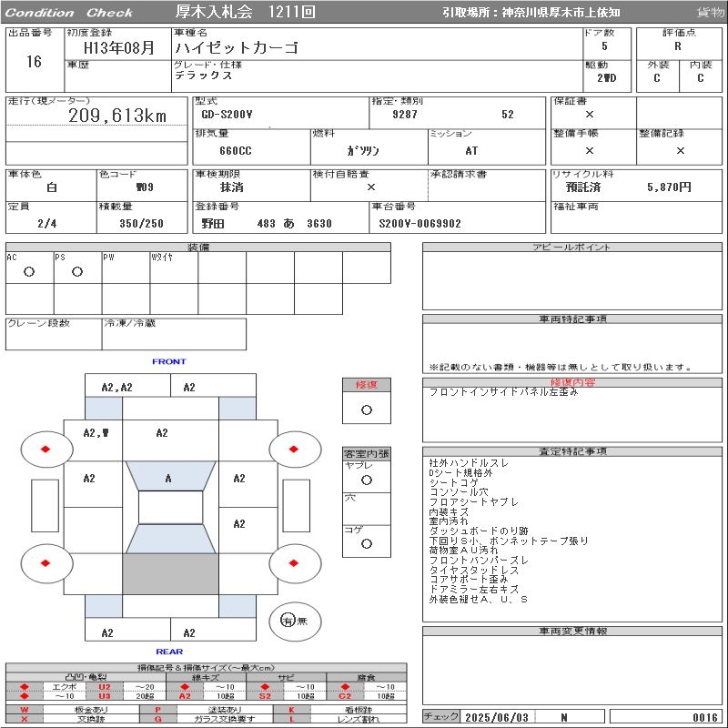Click the blue FRONT label above the diagram
The width and height of the screenshot is (728, 728).
pyautogui.click(x=168, y=362)
